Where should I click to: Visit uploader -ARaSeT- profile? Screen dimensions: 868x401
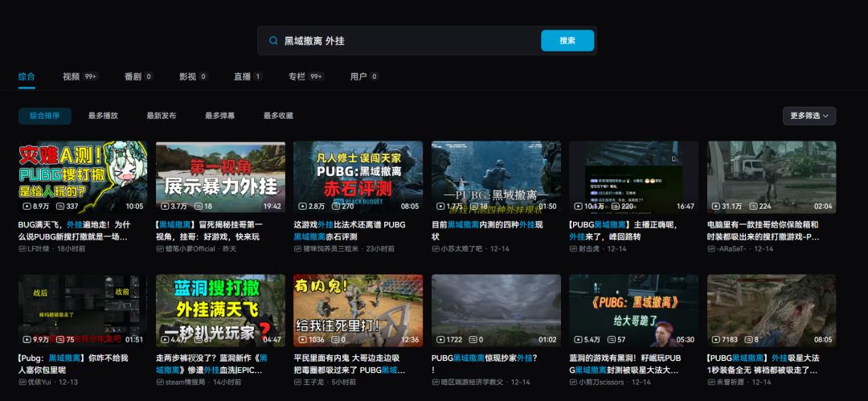(x=731, y=249)
